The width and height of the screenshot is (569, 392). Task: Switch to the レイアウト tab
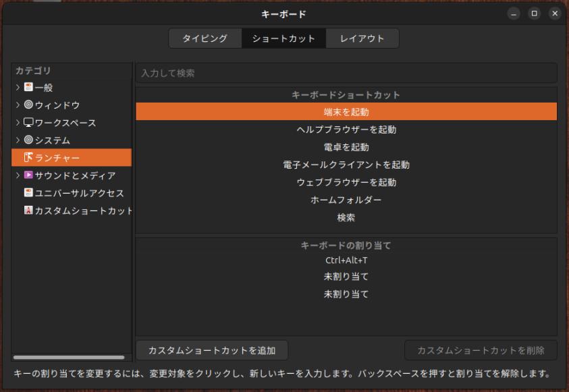pyautogui.click(x=362, y=38)
